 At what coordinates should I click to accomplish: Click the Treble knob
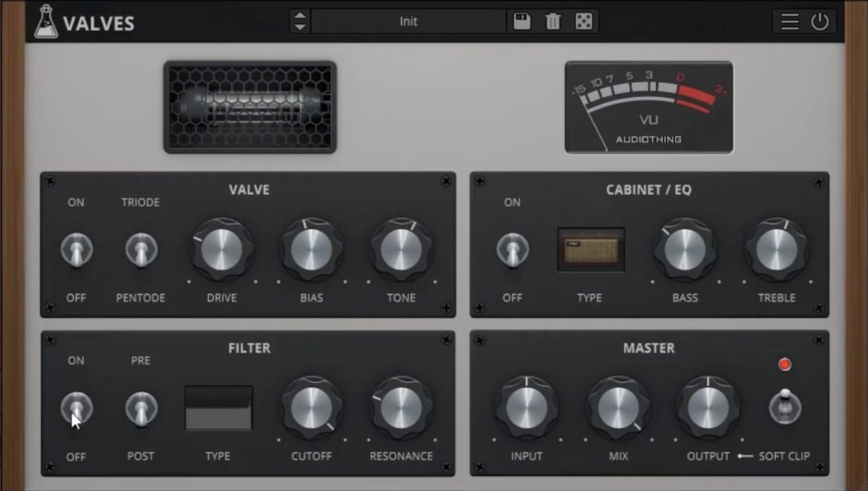[776, 250]
